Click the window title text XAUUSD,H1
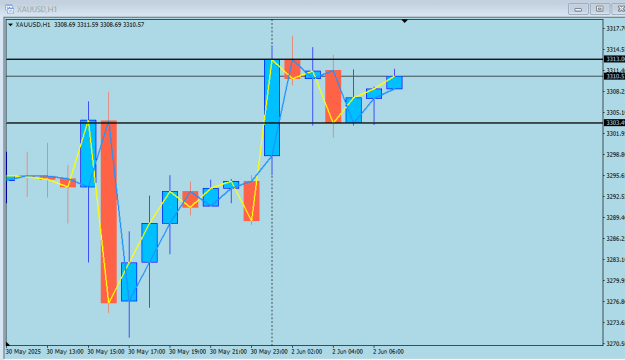 (37, 9)
